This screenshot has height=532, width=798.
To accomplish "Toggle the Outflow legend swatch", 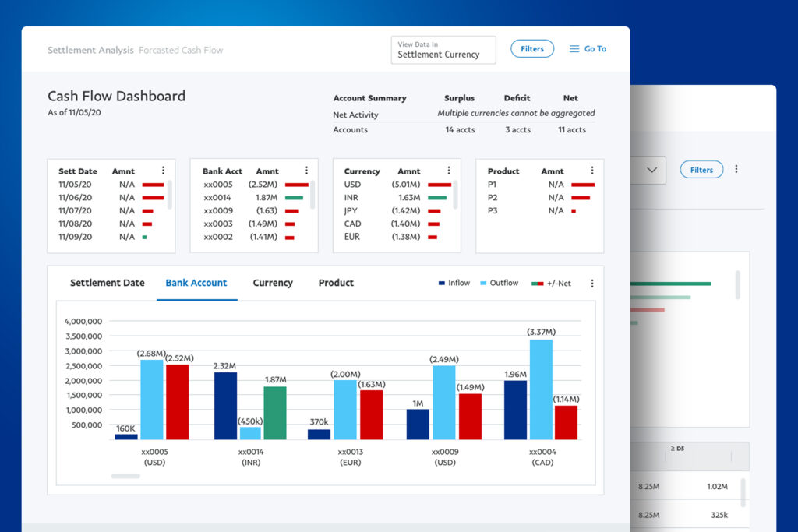I will point(483,284).
